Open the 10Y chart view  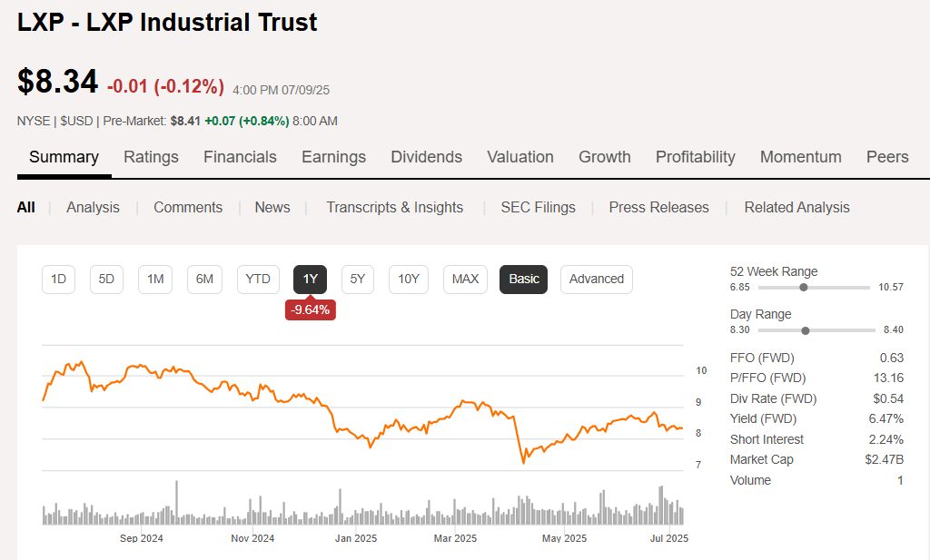point(408,280)
